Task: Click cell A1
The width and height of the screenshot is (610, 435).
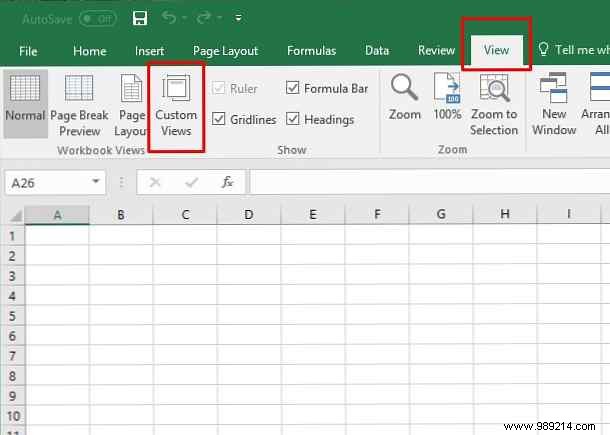Action: coord(57,235)
